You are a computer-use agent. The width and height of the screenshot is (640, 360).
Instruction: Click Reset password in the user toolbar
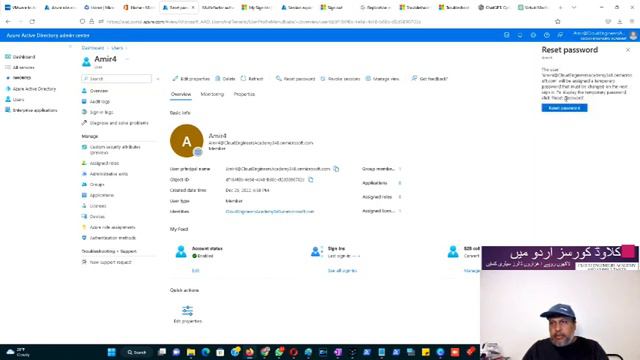click(295, 78)
